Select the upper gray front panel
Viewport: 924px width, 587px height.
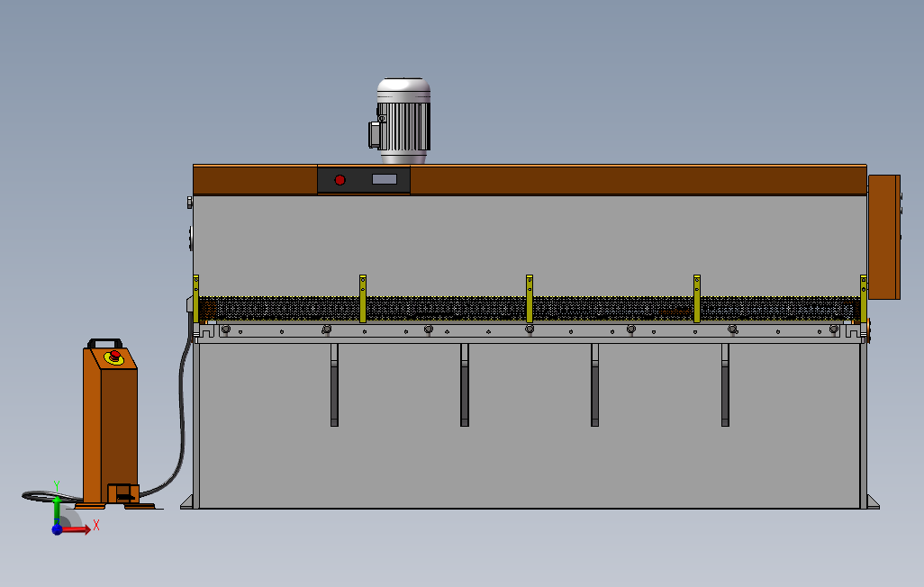[530, 245]
